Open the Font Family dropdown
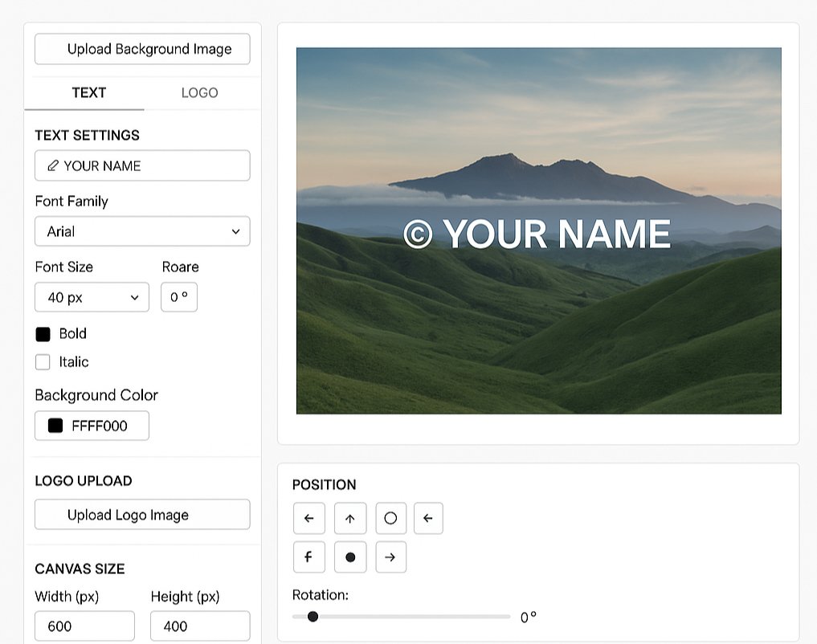This screenshot has width=817, height=644. point(142,231)
